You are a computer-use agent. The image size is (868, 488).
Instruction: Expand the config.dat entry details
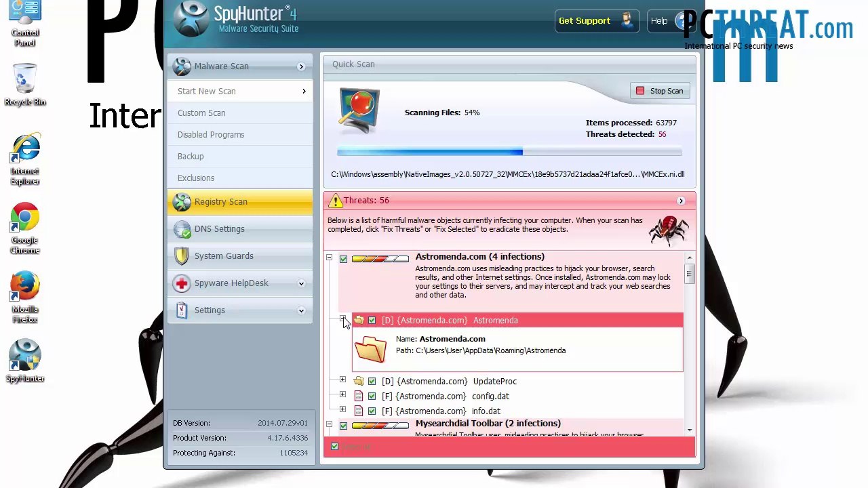point(342,395)
